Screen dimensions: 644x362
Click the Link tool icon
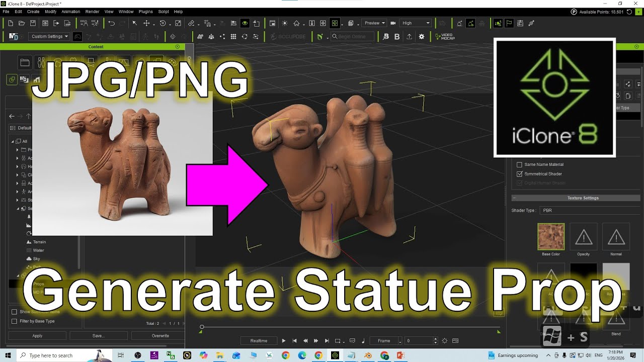pos(191,23)
